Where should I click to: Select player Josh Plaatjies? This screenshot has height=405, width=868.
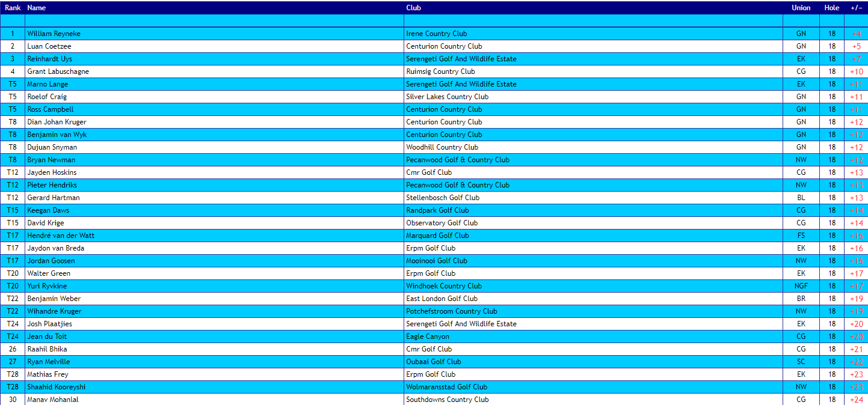click(x=49, y=324)
